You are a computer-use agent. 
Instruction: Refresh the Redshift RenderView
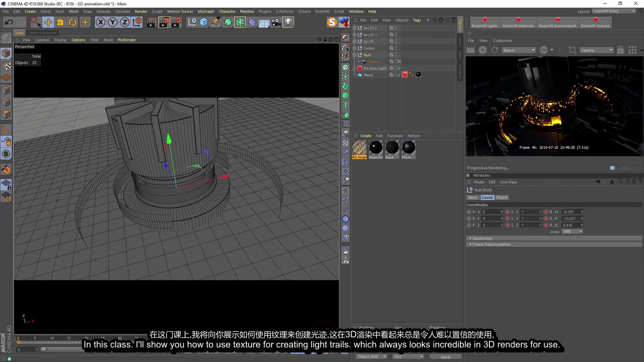[x=495, y=50]
